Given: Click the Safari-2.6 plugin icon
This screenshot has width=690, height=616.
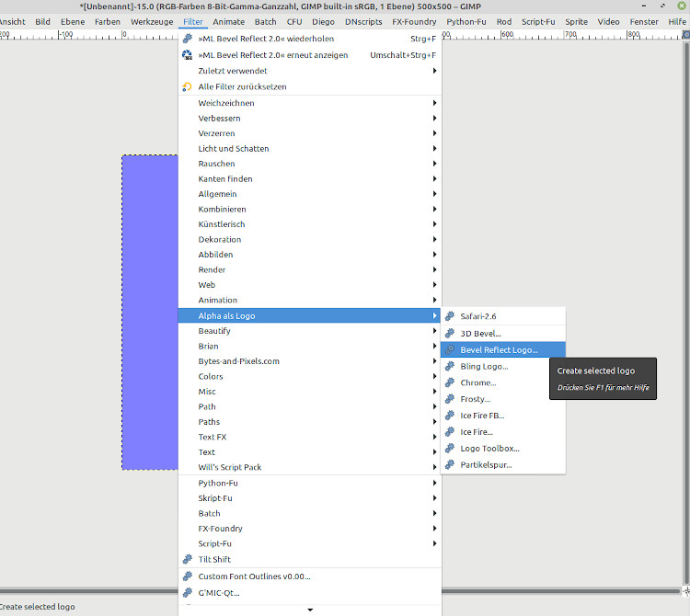Looking at the screenshot, I should pos(450,316).
